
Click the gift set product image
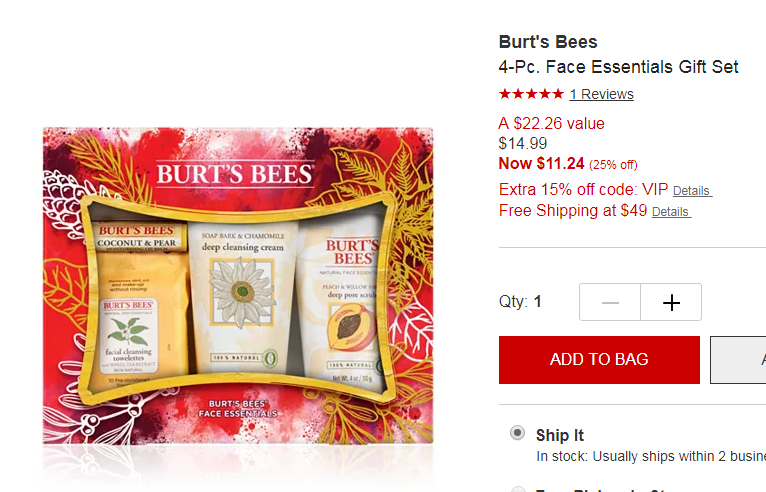click(238, 286)
